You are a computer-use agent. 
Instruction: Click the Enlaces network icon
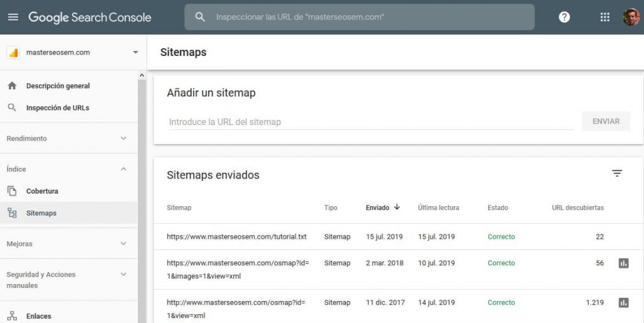(x=12, y=316)
